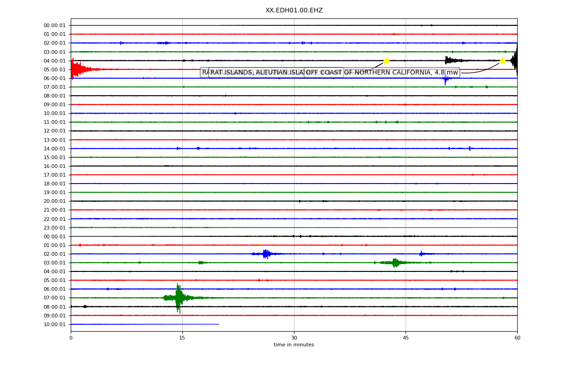Viewport: 588px width, 368px height.
Task: Click the x-axis tick label 15
Action: pyautogui.click(x=182, y=338)
